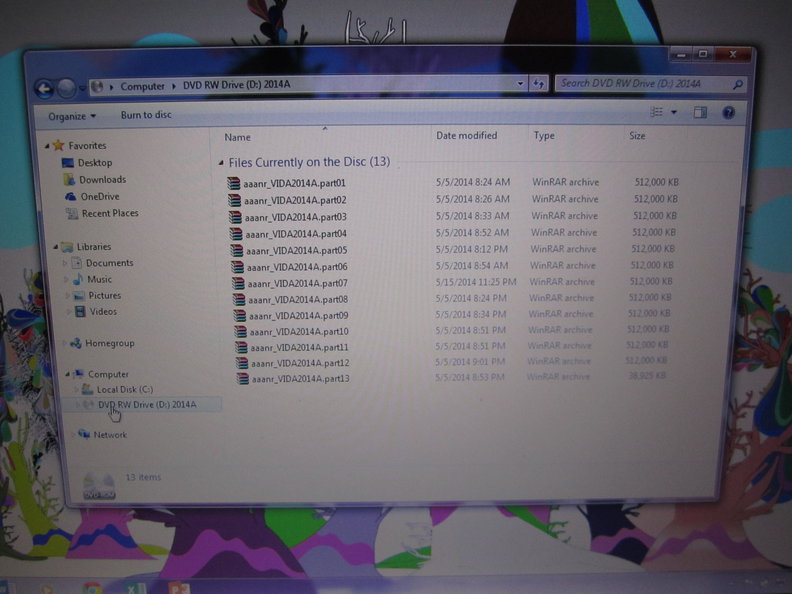Click the Forward navigation arrow button
Viewport: 792px width, 594px height.
pos(66,88)
